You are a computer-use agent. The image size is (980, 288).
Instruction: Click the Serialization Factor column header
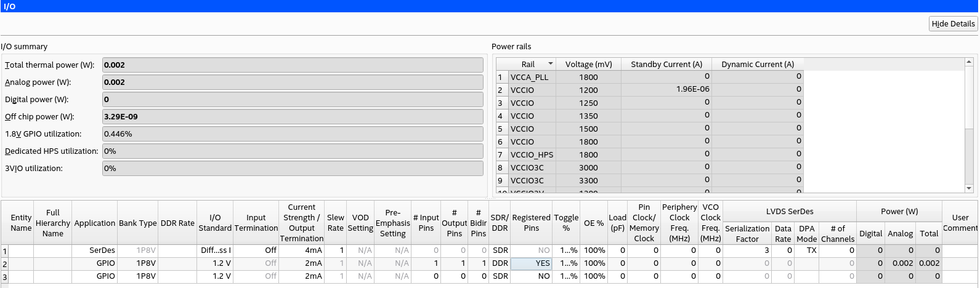pos(747,233)
